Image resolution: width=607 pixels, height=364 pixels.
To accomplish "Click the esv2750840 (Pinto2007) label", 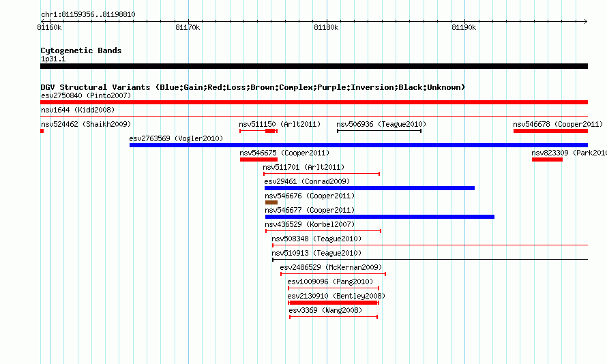I will [86, 95].
